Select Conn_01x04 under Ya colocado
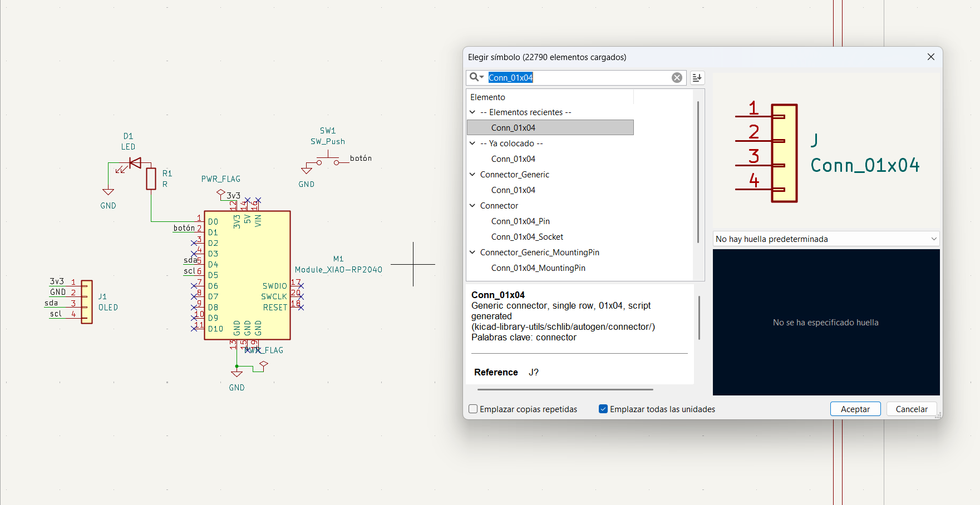The image size is (980, 505). tap(513, 159)
